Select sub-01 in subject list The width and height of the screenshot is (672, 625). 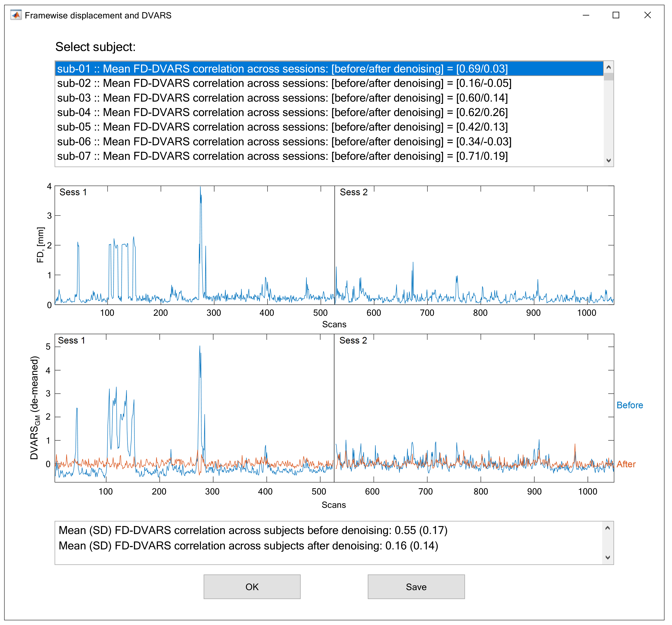point(282,69)
